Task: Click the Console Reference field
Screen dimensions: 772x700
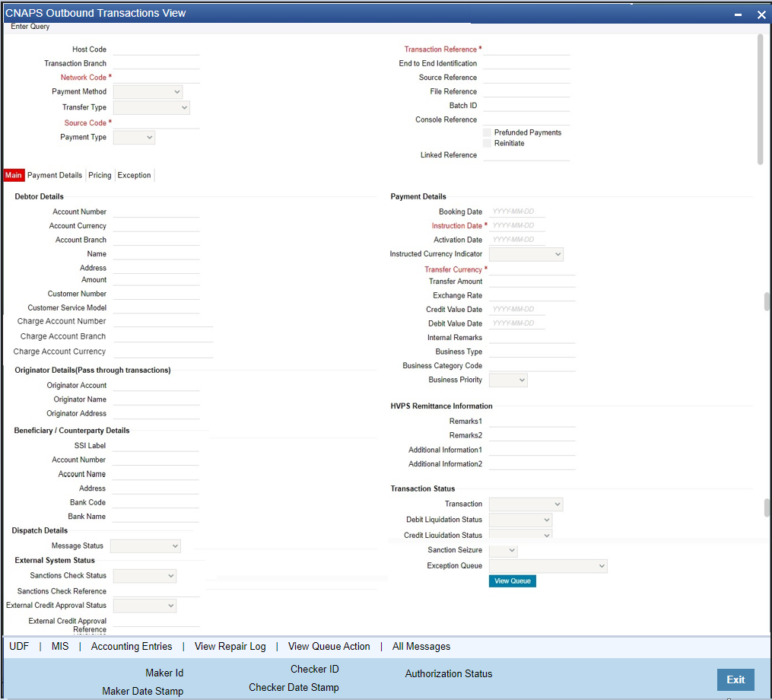Action: point(526,119)
